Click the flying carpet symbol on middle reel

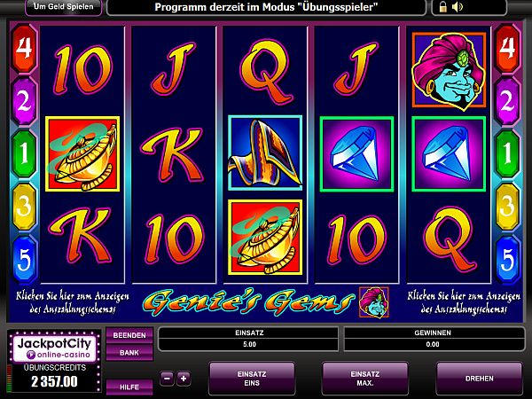point(265,153)
